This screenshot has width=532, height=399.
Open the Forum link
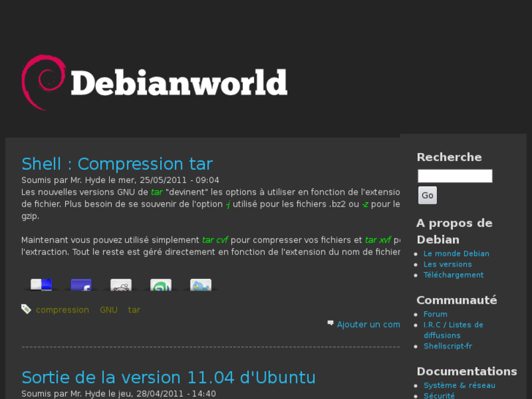tap(435, 314)
